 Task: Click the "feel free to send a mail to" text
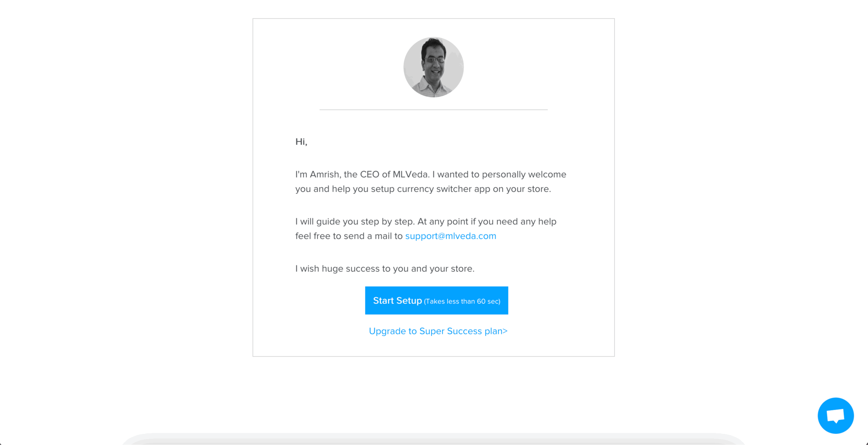click(x=349, y=236)
